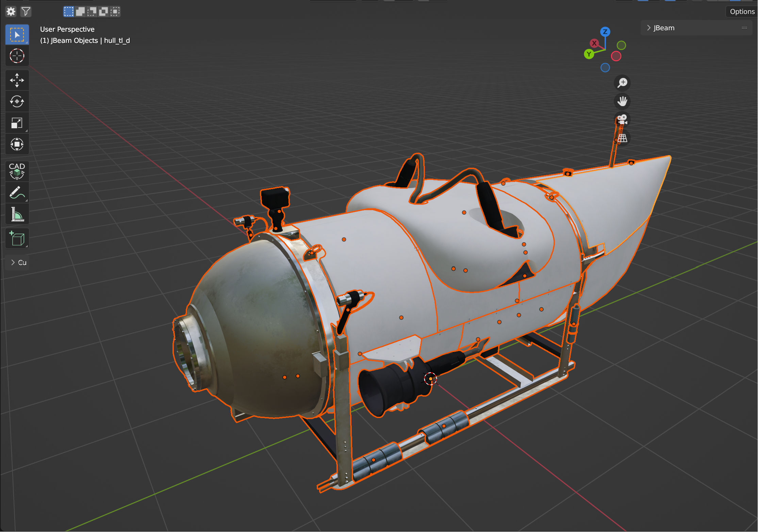Image resolution: width=758 pixels, height=532 pixels.
Task: Open the Options dropdown
Action: (x=742, y=12)
